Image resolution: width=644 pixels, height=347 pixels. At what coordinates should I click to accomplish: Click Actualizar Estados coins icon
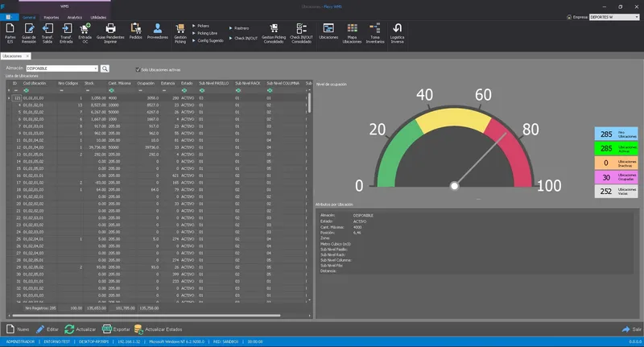pos(138,329)
